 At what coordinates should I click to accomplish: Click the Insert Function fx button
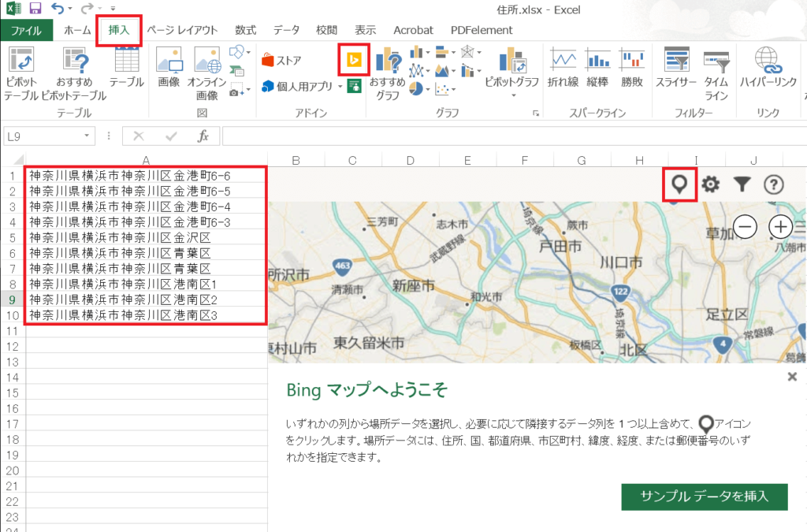[203, 136]
